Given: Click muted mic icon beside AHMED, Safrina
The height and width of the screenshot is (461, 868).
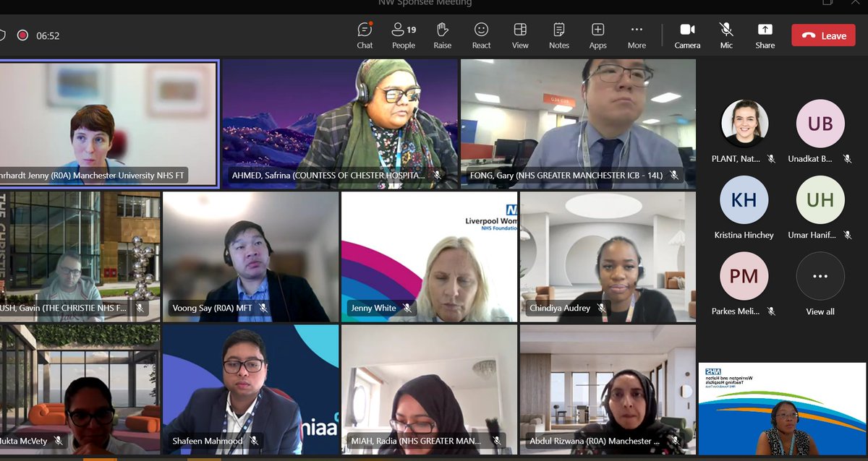Looking at the screenshot, I should pos(437,175).
